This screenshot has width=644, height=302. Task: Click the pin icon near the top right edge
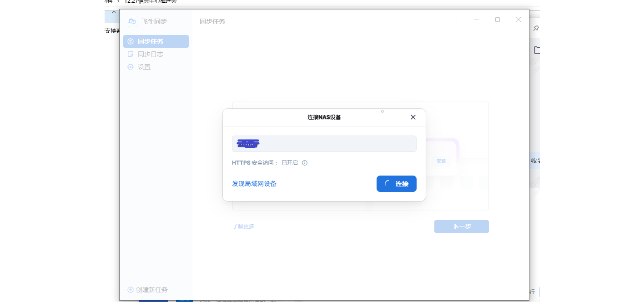point(535,28)
